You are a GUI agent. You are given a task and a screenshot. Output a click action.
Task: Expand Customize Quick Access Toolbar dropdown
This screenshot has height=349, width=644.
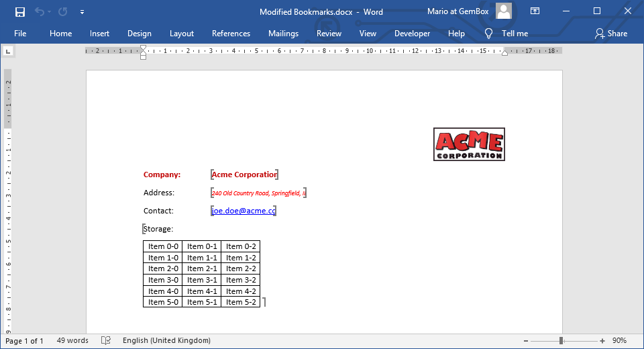82,12
